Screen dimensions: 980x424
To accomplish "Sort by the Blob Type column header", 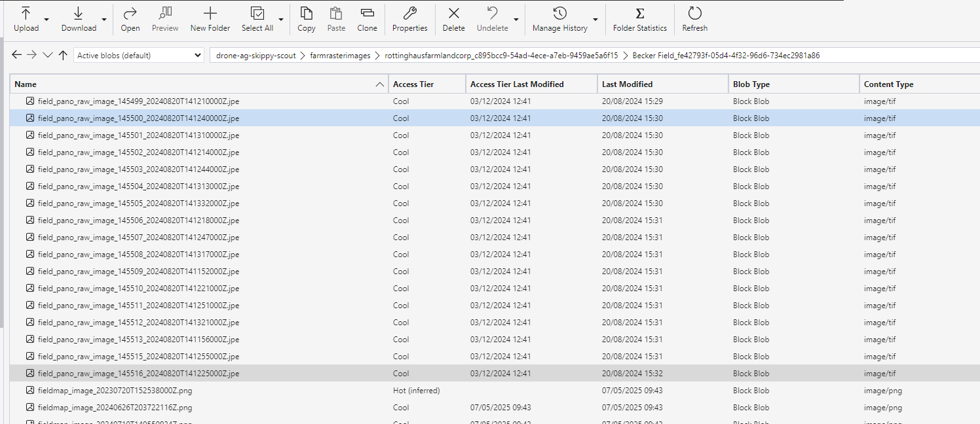I will point(793,84).
